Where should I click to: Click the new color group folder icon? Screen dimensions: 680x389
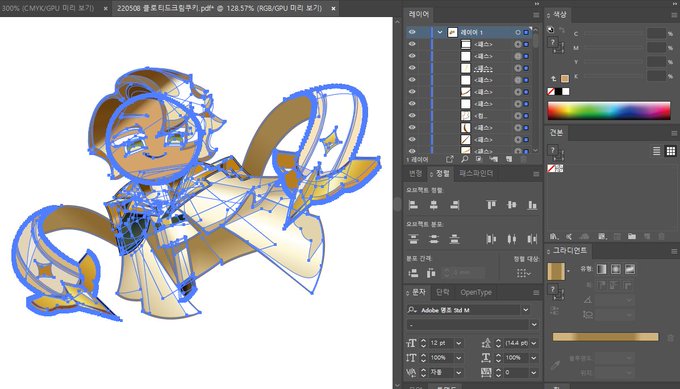[632, 236]
